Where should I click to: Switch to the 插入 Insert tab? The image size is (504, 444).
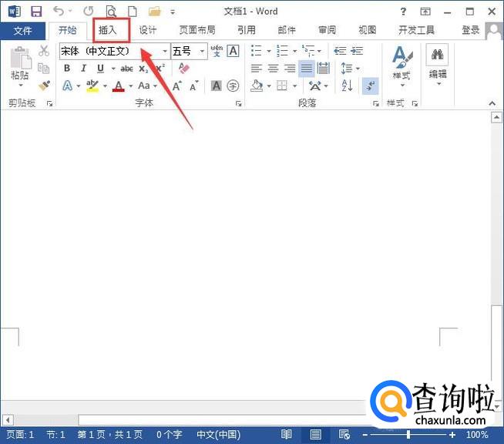[107, 31]
